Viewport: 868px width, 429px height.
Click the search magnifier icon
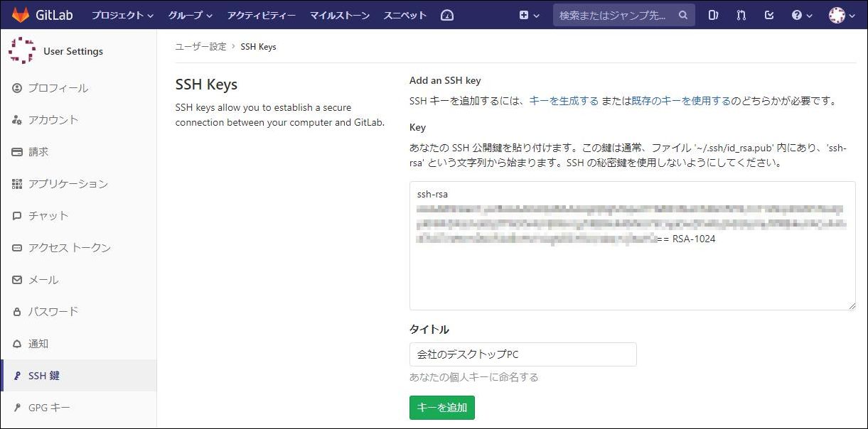tap(683, 15)
